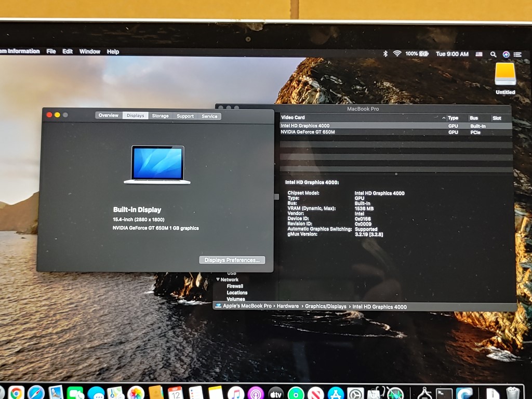Open Messages from the Dock

(96, 393)
